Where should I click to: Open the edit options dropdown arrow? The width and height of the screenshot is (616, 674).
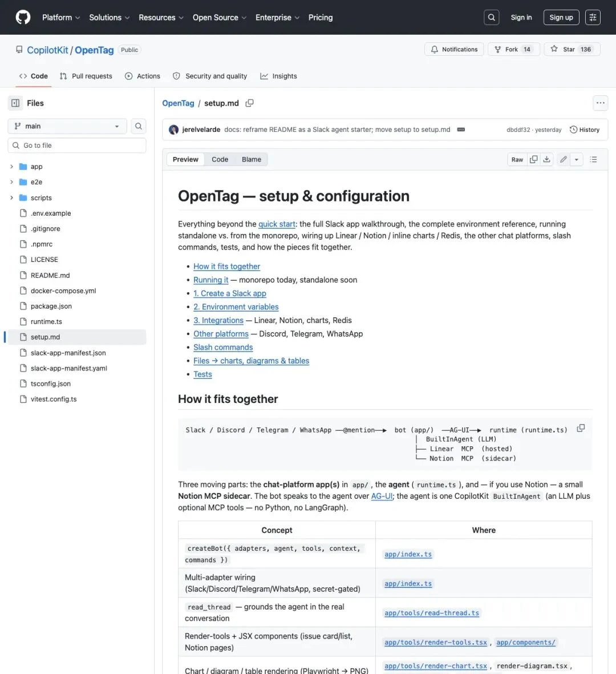(577, 159)
